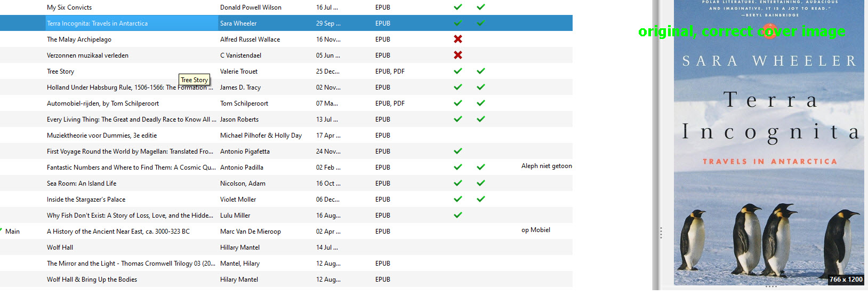Click green checkmark in First Voyage Round the World row

tap(457, 151)
